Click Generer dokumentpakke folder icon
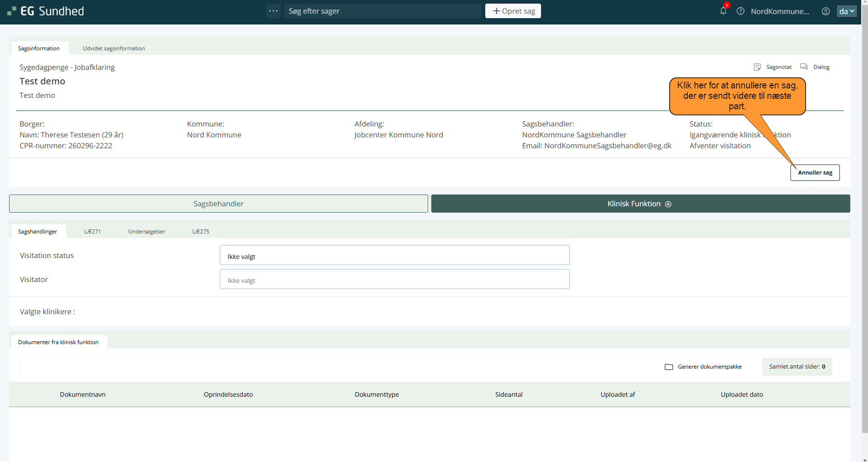This screenshot has height=462, width=868. (x=669, y=367)
